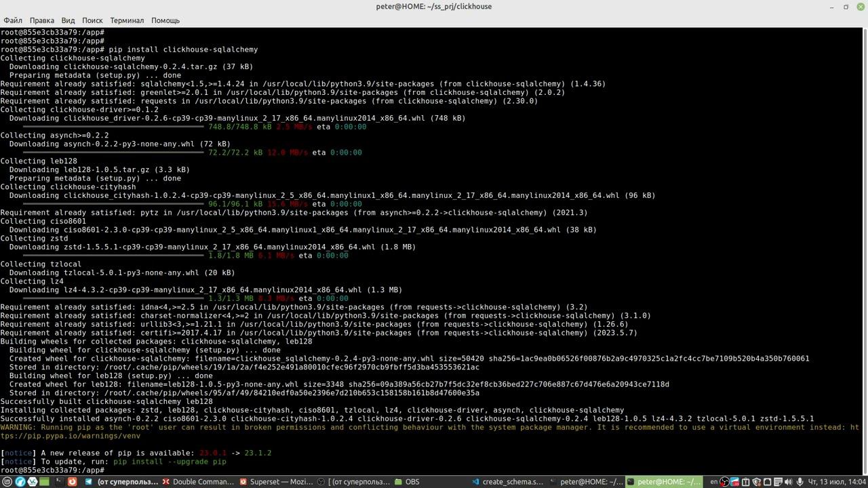Open the Вид menu

pyautogui.click(x=68, y=20)
